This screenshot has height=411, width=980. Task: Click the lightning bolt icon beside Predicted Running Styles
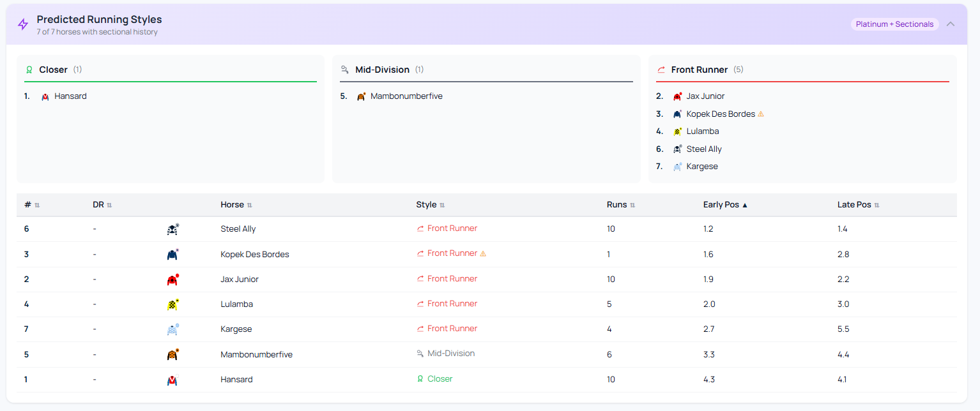click(x=23, y=24)
